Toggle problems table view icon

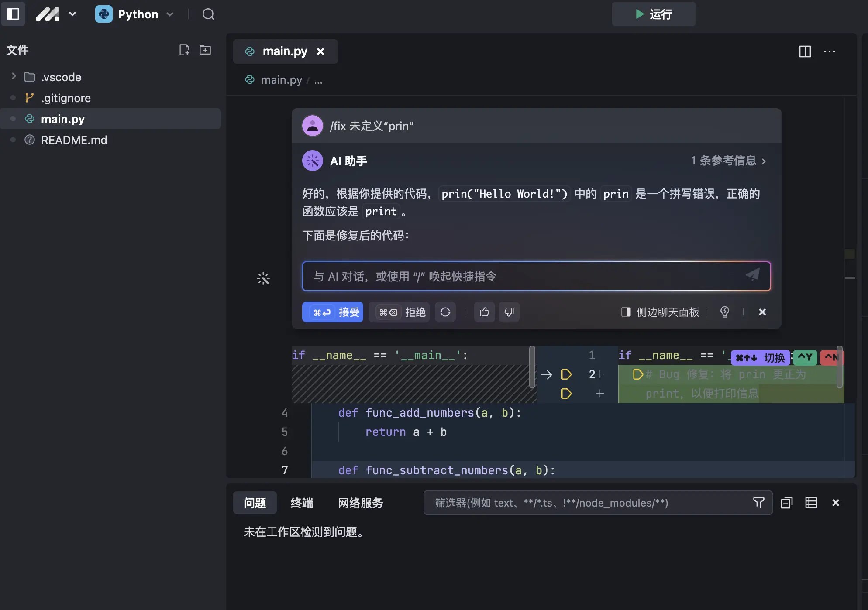(811, 503)
